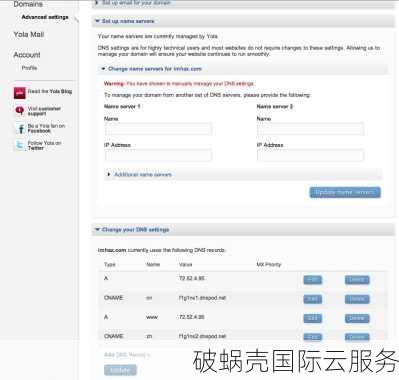
Task: Open Yola Mail in sidebar
Action: [29, 34]
